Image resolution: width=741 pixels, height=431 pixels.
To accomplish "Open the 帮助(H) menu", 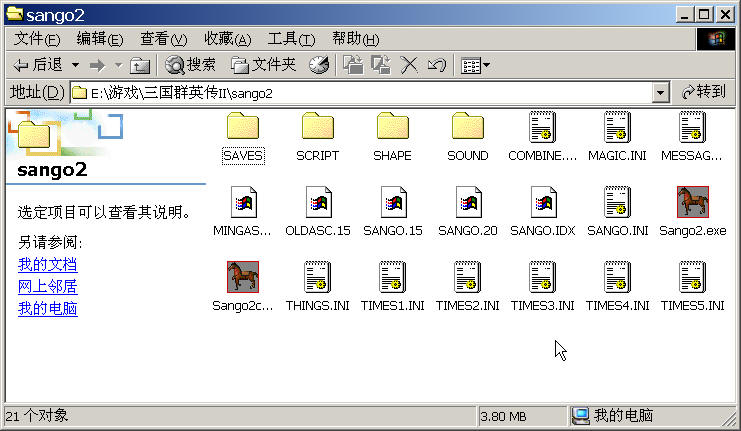I will pos(355,39).
